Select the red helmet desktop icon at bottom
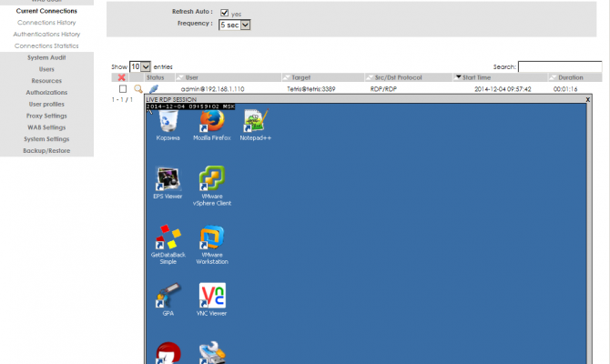This screenshot has width=610, height=364. click(168, 353)
